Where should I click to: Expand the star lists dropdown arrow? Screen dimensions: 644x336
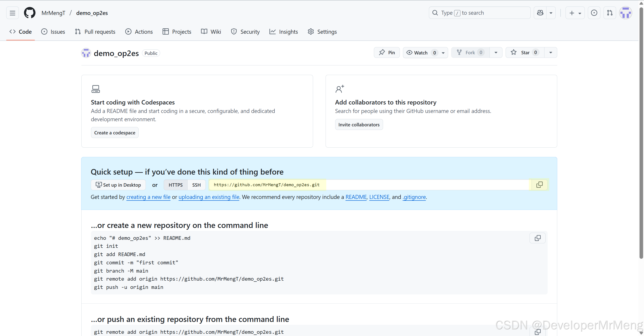coord(551,53)
